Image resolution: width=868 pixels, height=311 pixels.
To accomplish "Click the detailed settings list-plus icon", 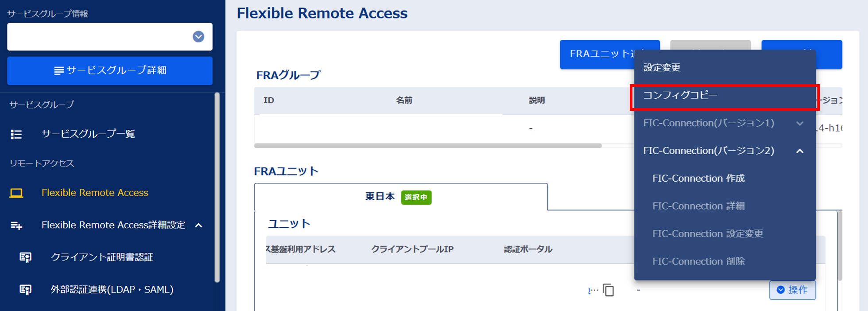I will pyautogui.click(x=16, y=225).
